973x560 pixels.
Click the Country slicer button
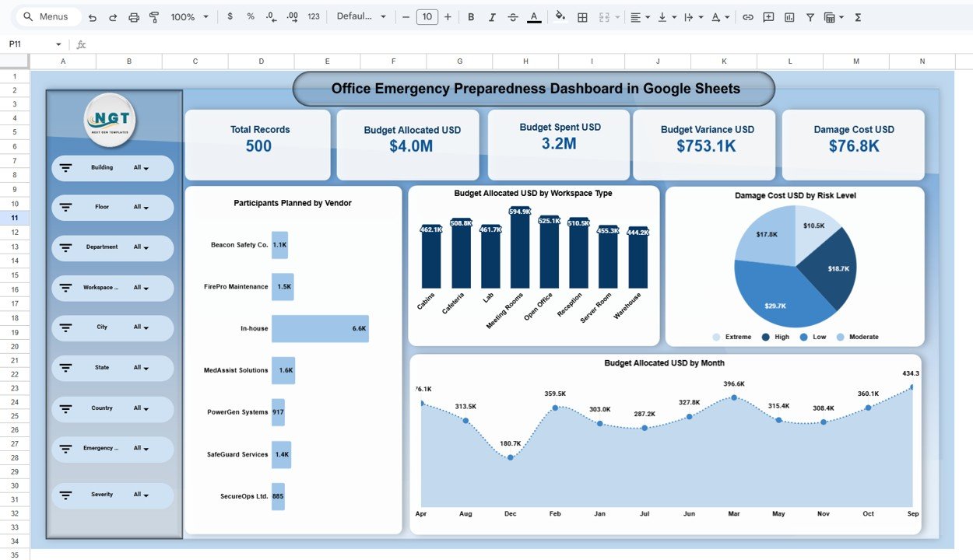click(x=112, y=408)
